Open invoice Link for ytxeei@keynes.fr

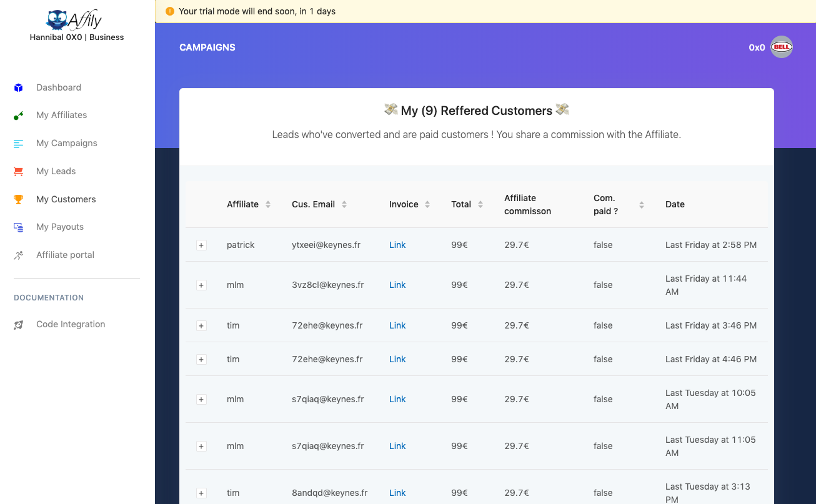click(x=397, y=245)
